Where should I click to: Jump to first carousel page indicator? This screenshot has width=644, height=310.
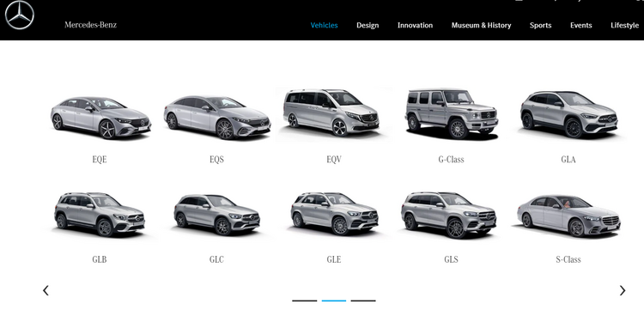point(304,301)
